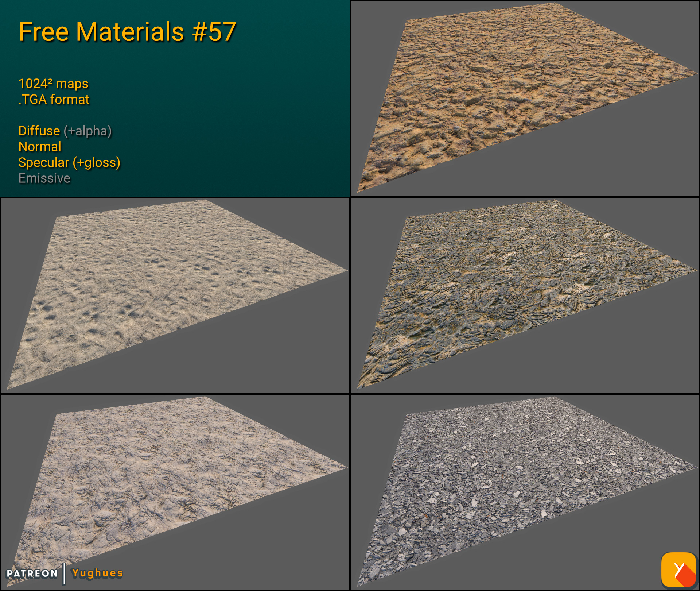Image resolution: width=700 pixels, height=591 pixels.
Task: Select the Normal map label
Action: (x=39, y=147)
